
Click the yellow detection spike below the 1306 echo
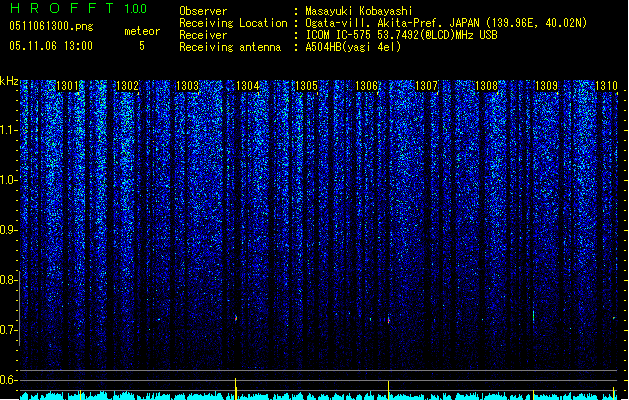pyautogui.click(x=388, y=390)
